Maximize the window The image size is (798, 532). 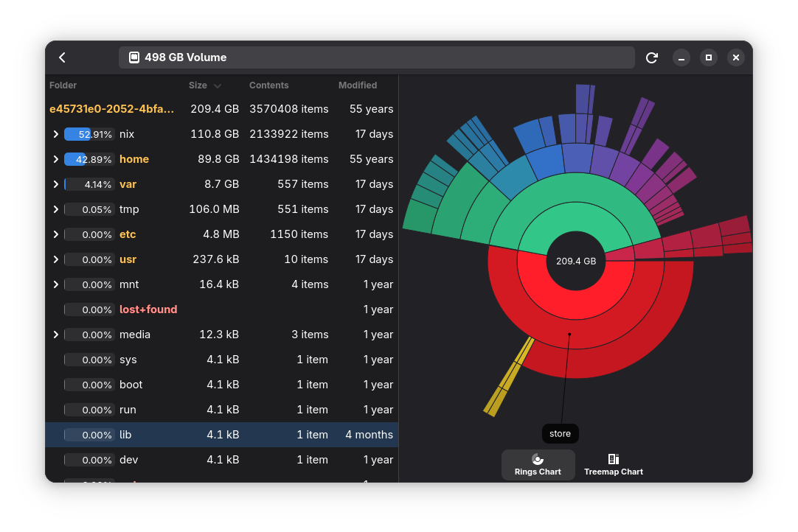click(x=709, y=57)
